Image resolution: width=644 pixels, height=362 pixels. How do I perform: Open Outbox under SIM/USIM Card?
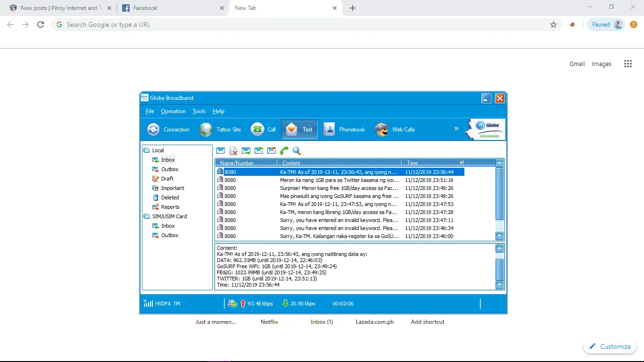click(x=170, y=235)
